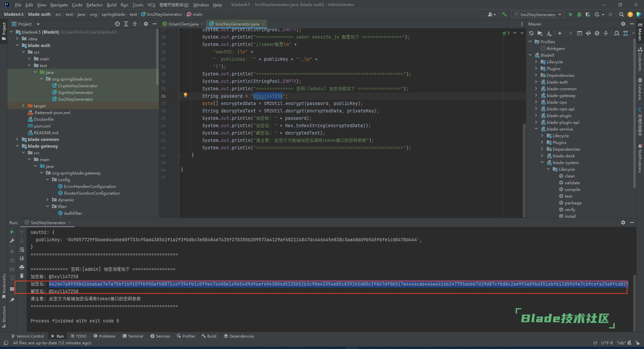Screen dimensions: 644x349
Task: Collapse blade-service node in Maven panel
Action: 536,129
